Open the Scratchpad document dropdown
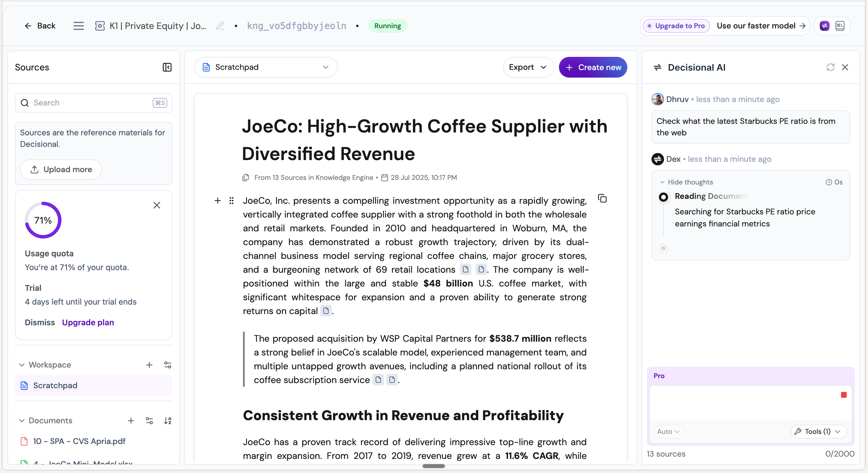The height and width of the screenshot is (473, 868). 265,68
